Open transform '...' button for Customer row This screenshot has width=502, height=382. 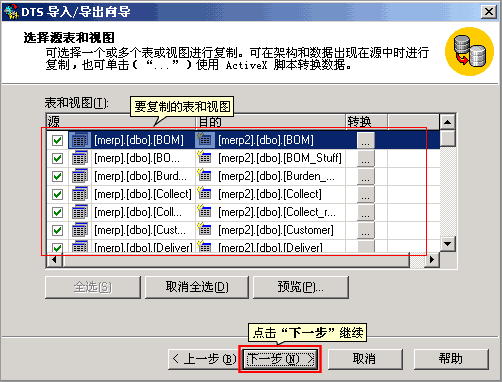click(x=366, y=230)
